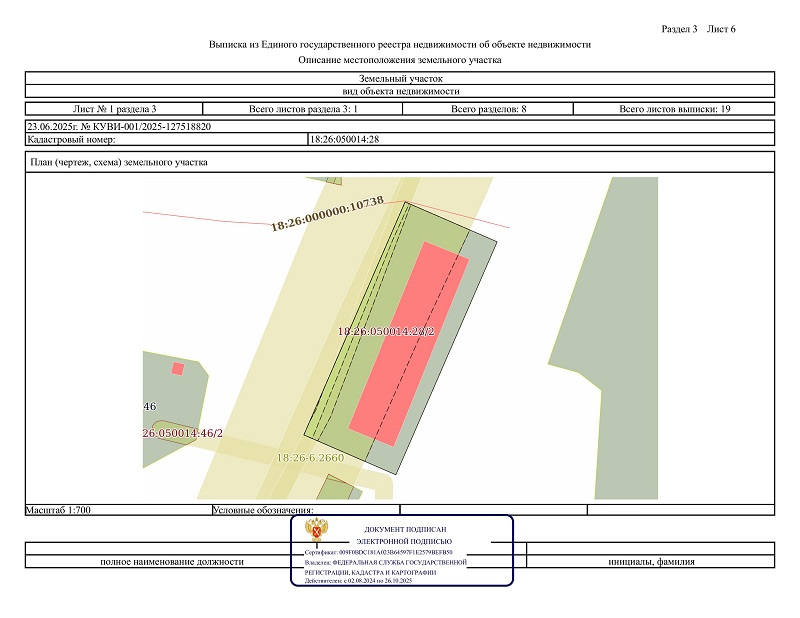The height and width of the screenshot is (618, 800).
Task: Click 'Всего листов выписки: 19' cell
Action: click(x=675, y=108)
